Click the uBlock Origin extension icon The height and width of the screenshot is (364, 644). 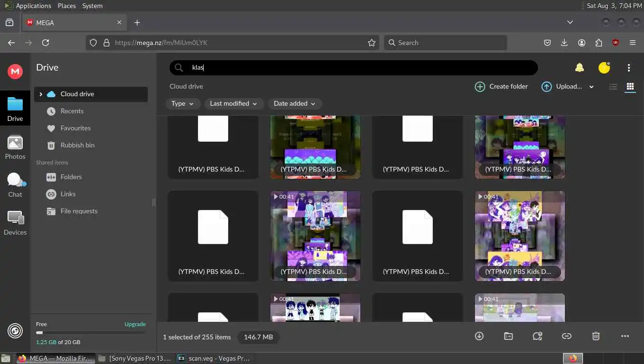(x=616, y=43)
